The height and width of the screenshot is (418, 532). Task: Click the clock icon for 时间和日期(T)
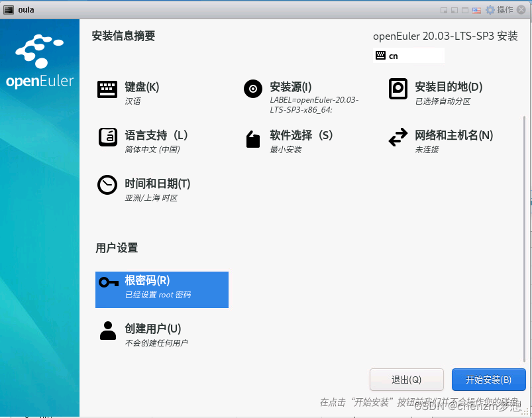click(x=107, y=185)
